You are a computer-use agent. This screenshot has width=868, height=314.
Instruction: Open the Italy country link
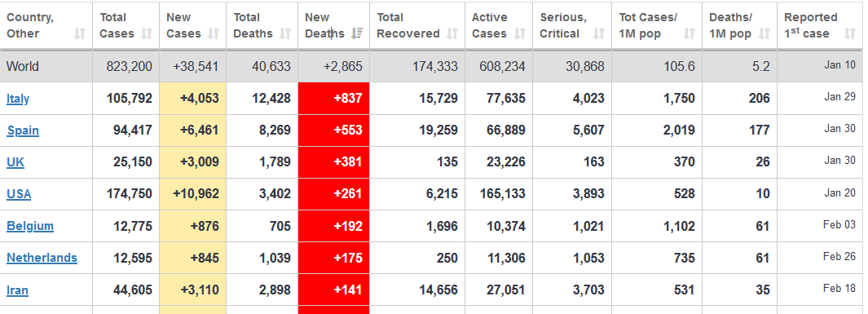(18, 99)
